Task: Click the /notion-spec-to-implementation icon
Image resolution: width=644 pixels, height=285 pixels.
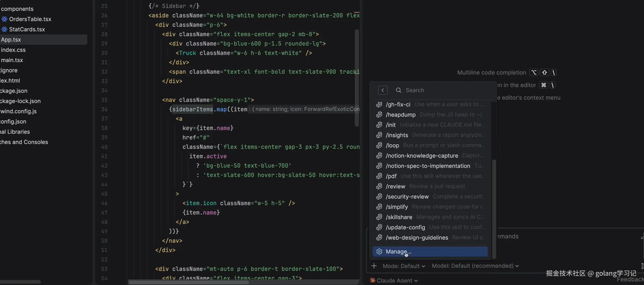Action: [379, 166]
